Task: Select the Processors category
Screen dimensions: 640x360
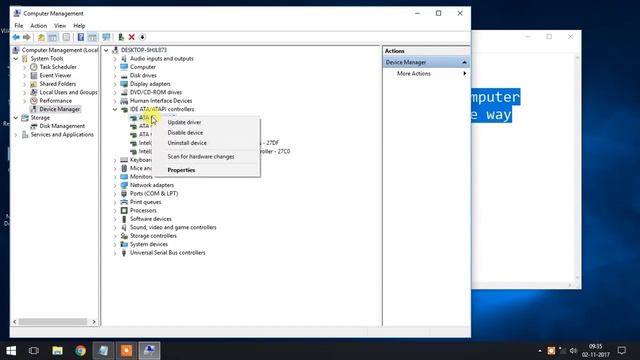Action: pyautogui.click(x=143, y=211)
